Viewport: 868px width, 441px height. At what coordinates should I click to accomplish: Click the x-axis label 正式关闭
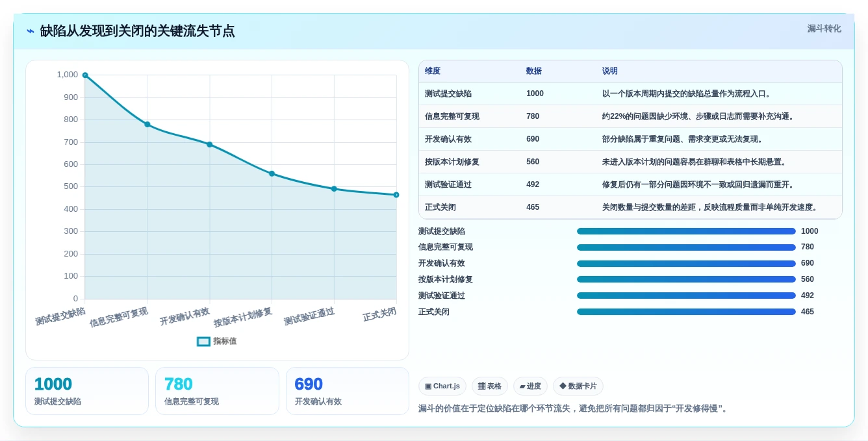pos(379,314)
